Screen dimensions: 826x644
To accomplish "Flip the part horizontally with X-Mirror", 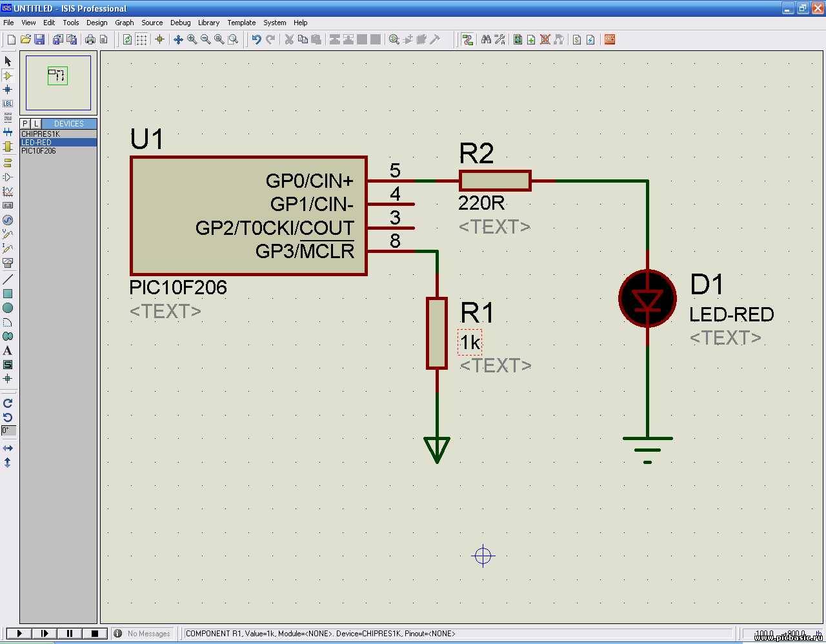I will coord(8,448).
